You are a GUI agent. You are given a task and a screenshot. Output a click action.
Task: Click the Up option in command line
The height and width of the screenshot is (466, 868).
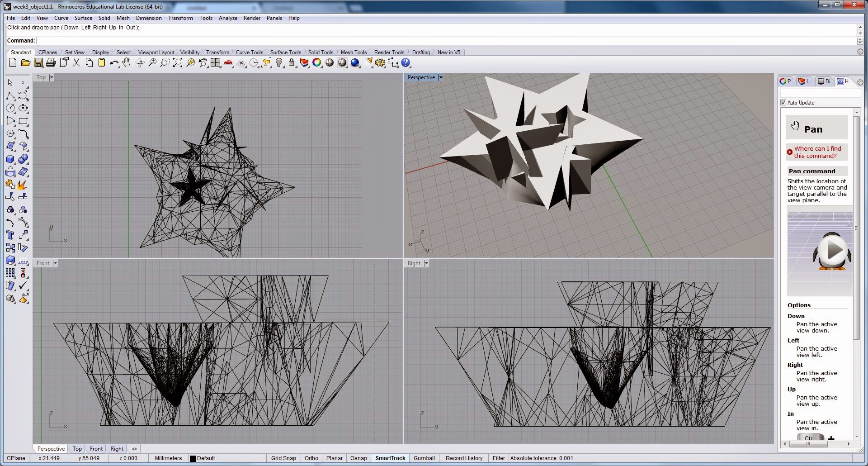coord(113,28)
